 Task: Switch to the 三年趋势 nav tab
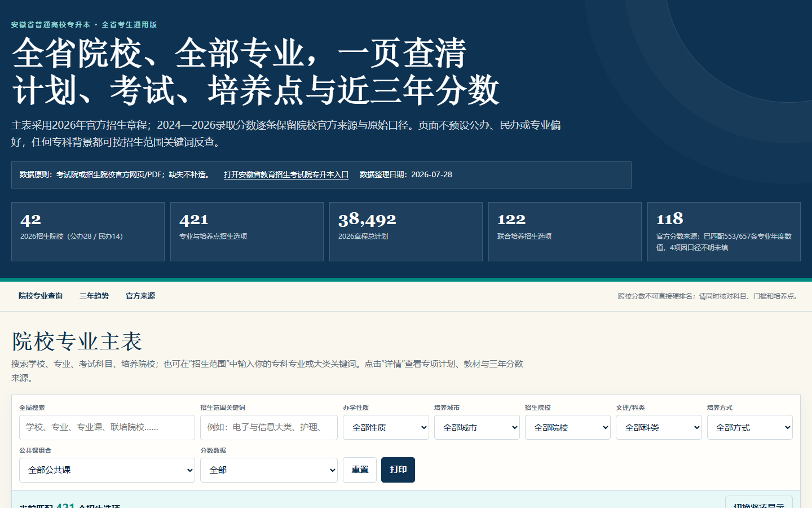coord(94,296)
